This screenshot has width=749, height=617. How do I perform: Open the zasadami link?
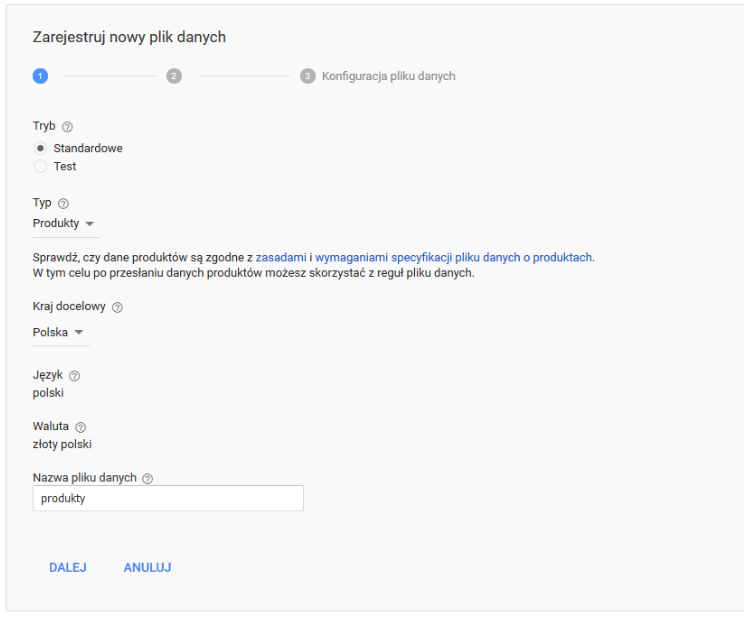point(281,257)
